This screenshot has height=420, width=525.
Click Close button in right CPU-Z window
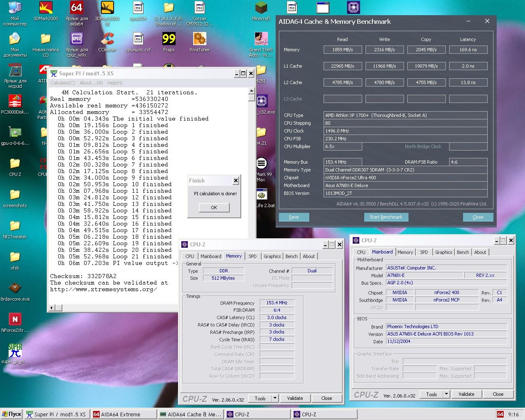tap(498, 394)
